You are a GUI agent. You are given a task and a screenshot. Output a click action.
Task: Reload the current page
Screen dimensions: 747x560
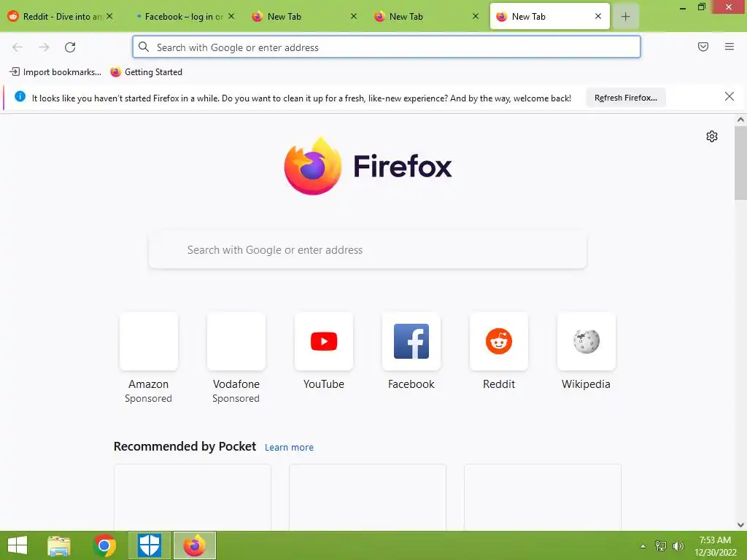tap(70, 47)
